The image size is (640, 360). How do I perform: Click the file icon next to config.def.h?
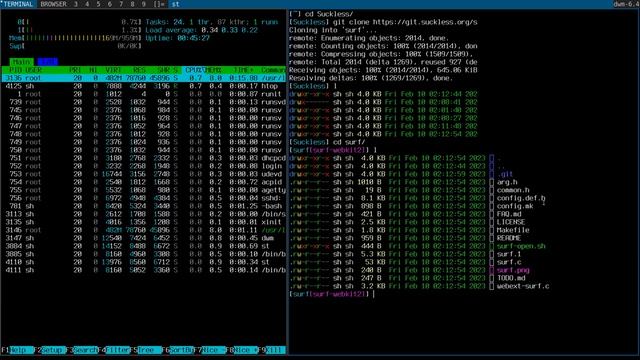coord(491,198)
